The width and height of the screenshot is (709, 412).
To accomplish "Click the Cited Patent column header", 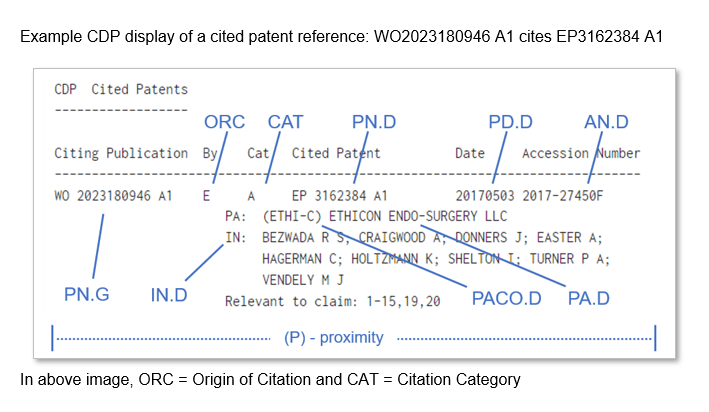I will click(x=336, y=153).
